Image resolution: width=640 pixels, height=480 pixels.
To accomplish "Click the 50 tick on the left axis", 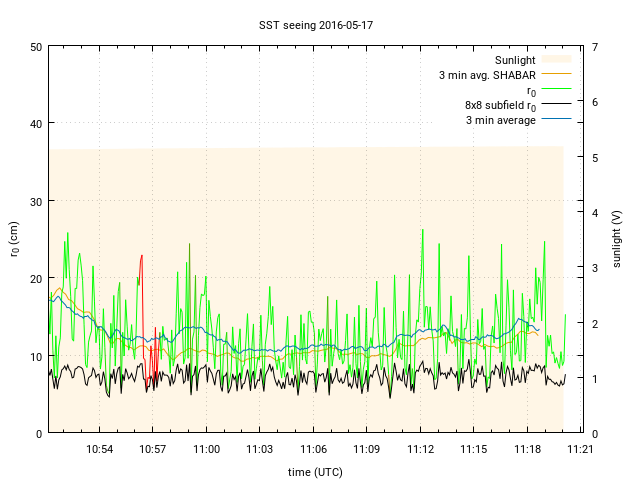I will tap(35, 47).
